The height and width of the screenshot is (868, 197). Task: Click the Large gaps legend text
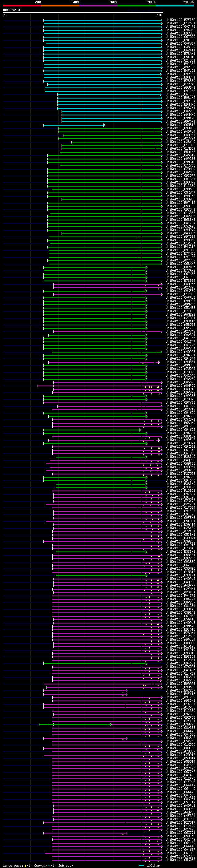click(38, 866)
